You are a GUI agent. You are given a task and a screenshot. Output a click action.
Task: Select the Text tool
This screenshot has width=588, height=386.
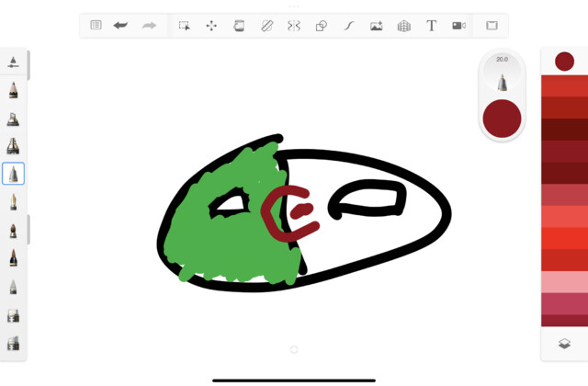pyautogui.click(x=431, y=26)
